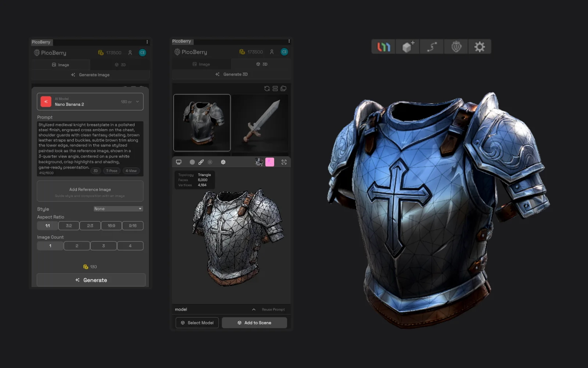Click Add Reference Image
The height and width of the screenshot is (368, 588).
[x=90, y=191]
